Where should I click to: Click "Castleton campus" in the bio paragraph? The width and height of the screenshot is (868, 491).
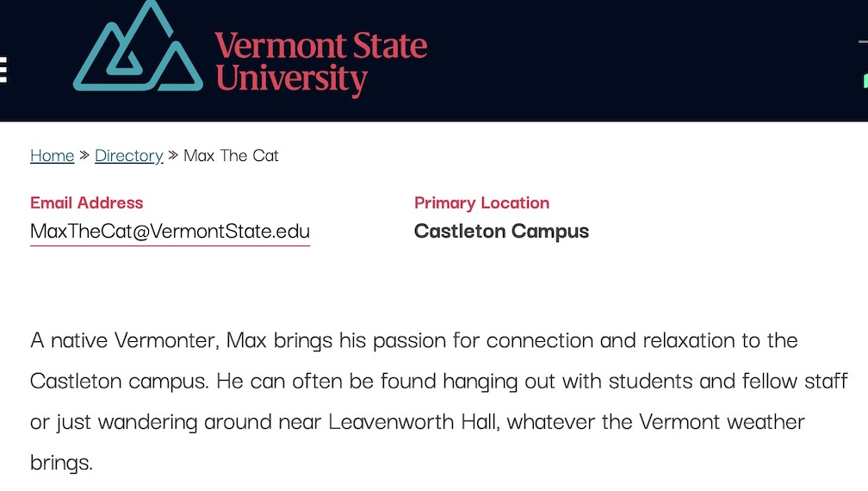click(119, 382)
